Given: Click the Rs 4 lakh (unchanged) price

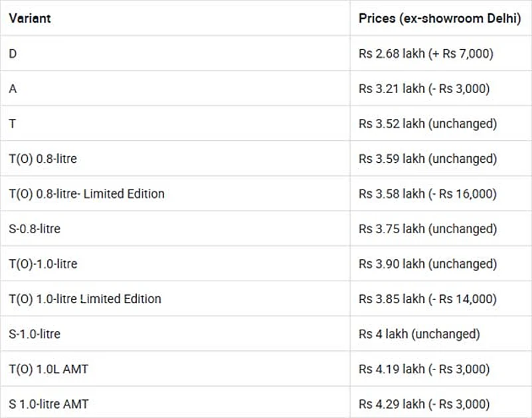Looking at the screenshot, I should 418,334.
